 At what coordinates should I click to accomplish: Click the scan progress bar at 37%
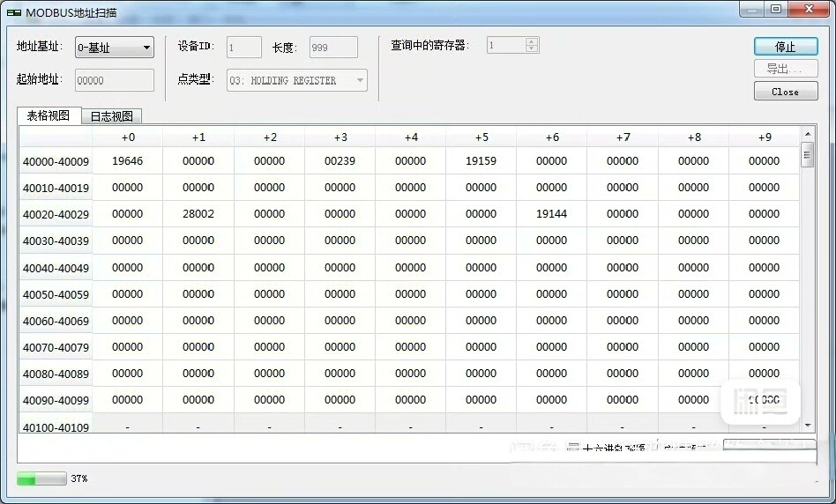[41, 478]
